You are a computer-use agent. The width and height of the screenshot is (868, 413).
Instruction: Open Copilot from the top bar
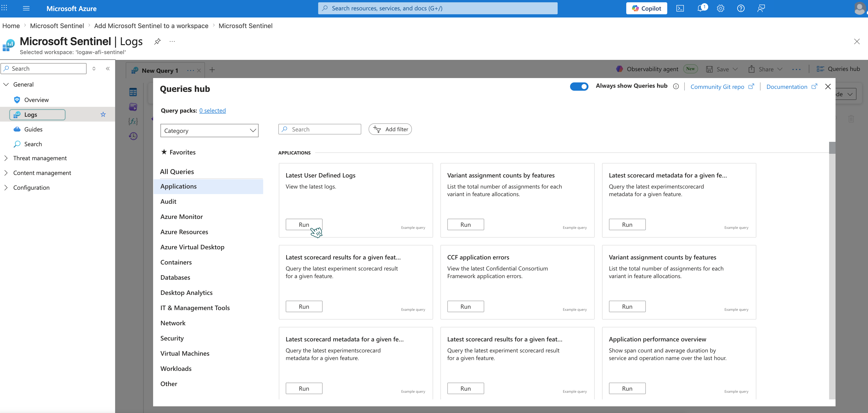[x=646, y=9]
